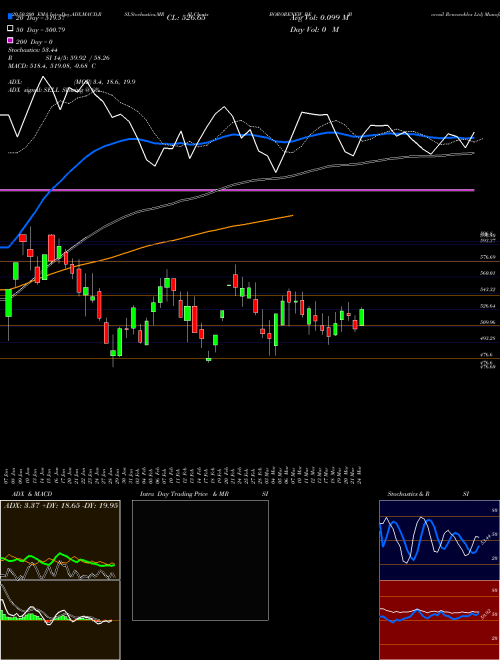Image resolution: width=500 pixels, height=660 pixels.
Task: Click the 'Stochastics & R' panel heading
Action: click(409, 494)
